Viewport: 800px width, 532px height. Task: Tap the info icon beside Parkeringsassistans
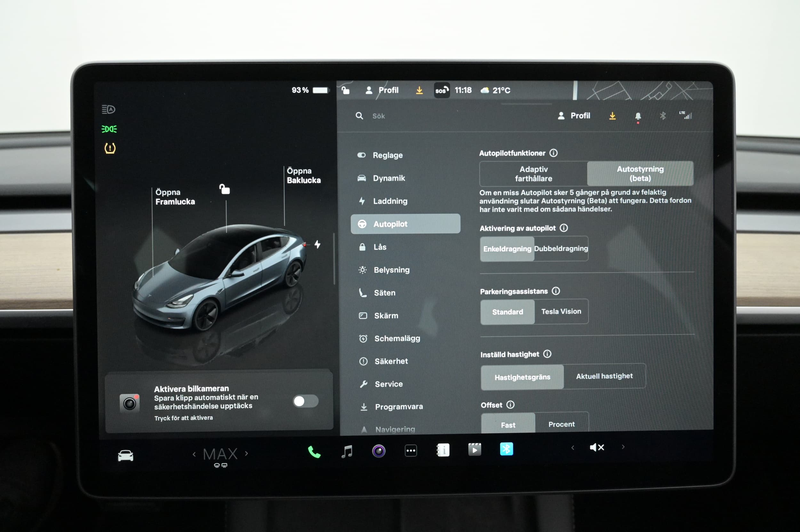[556, 291]
